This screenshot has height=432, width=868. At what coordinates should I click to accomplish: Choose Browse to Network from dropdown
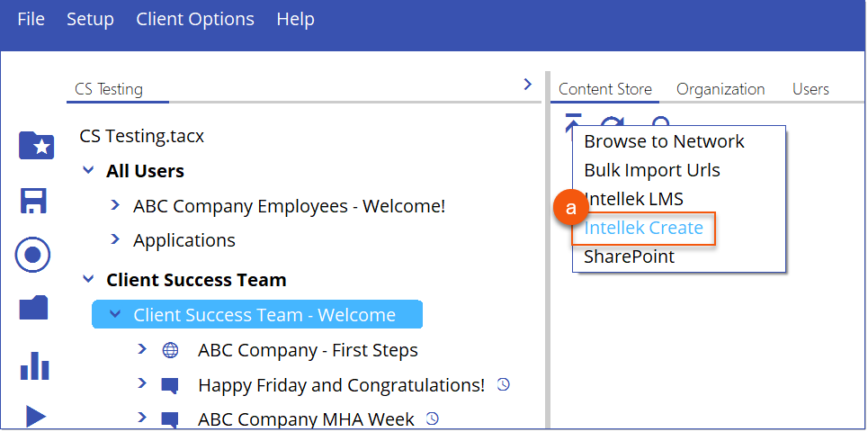pos(665,141)
